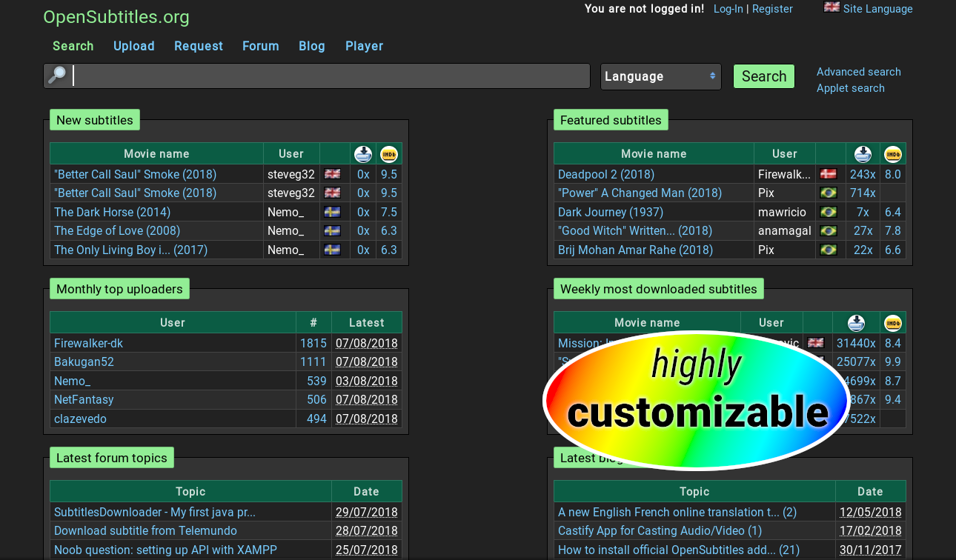956x560 pixels.
Task: Go to the Forum menu item
Action: click(x=261, y=46)
